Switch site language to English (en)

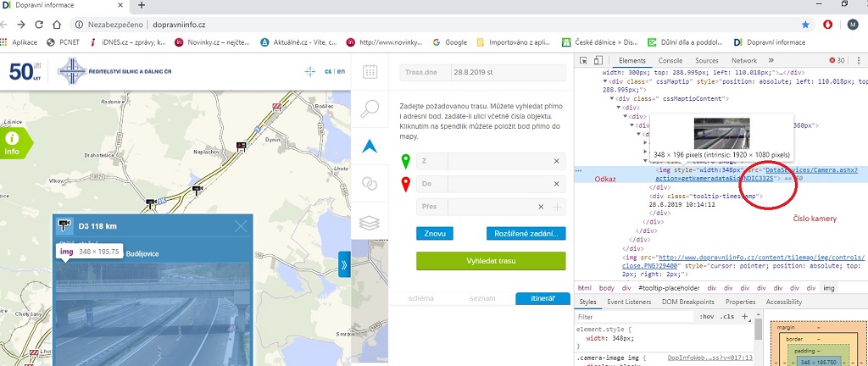coord(341,71)
